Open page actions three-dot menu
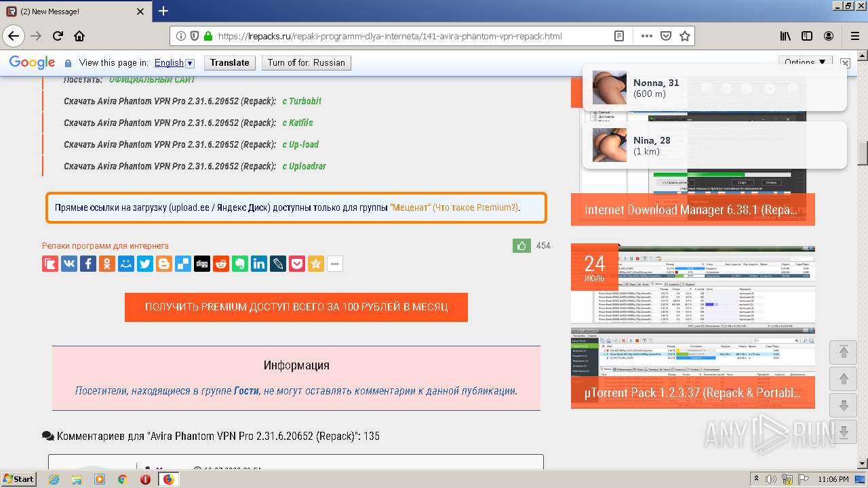 click(646, 36)
